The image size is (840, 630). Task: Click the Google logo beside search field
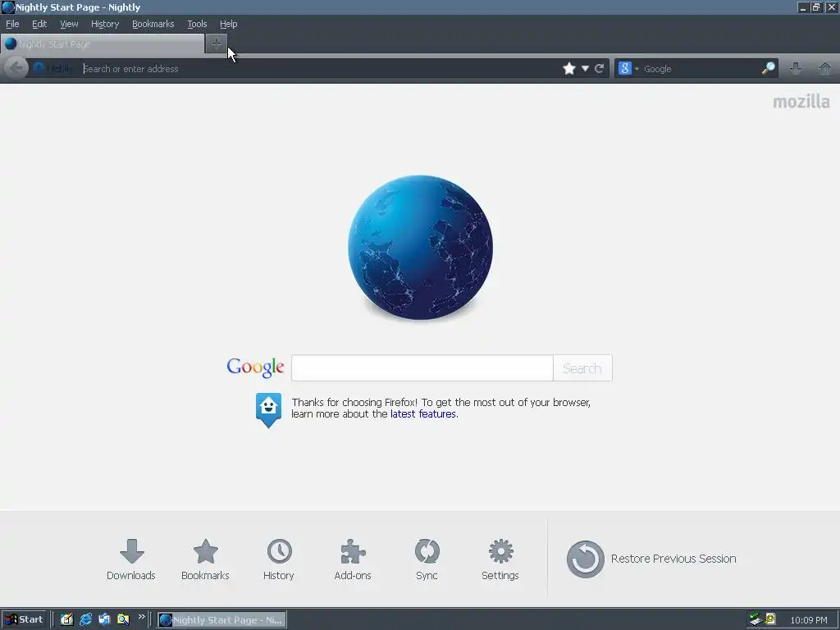click(x=256, y=367)
